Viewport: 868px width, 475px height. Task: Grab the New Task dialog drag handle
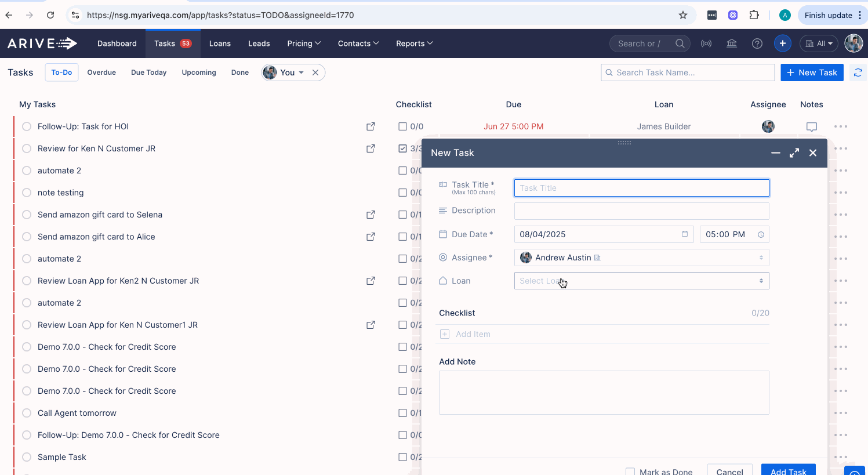pyautogui.click(x=624, y=143)
